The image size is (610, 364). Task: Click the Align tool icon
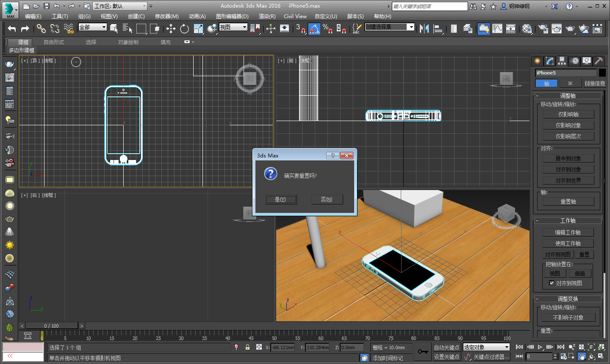438,28
